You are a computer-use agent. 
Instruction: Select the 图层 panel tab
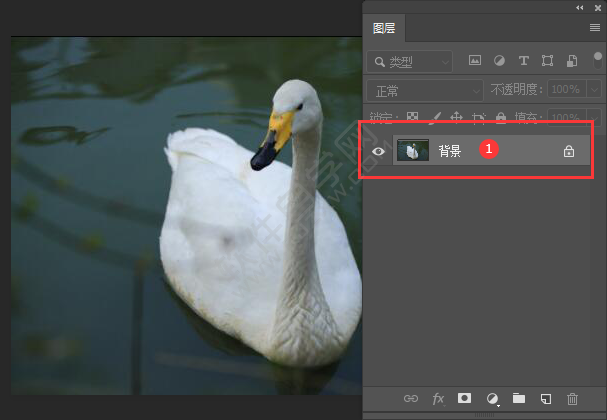[384, 27]
